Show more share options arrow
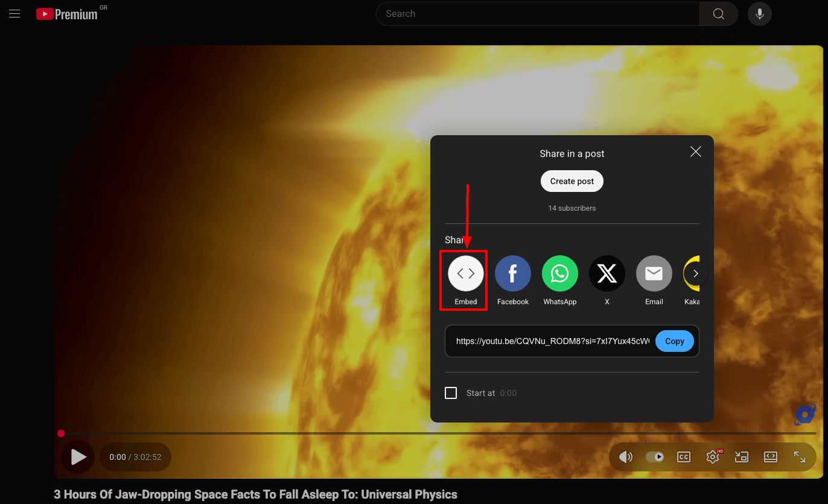828x504 pixels. 696,273
